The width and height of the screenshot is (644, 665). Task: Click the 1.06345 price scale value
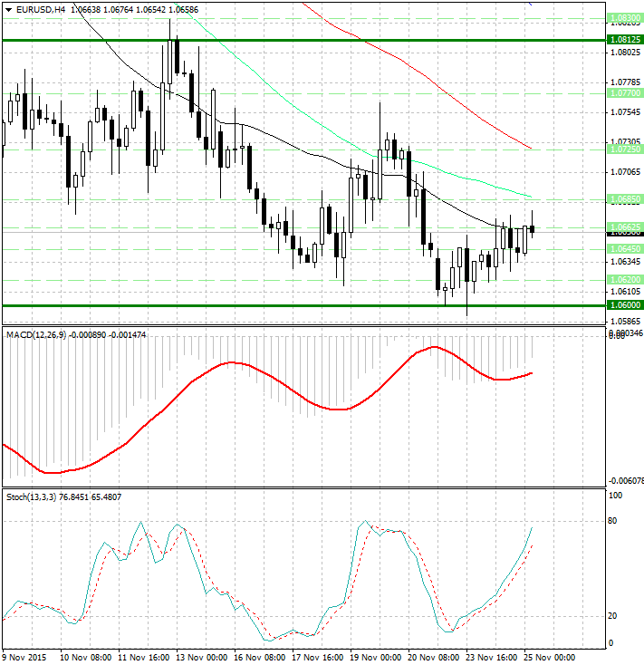pyautogui.click(x=625, y=262)
